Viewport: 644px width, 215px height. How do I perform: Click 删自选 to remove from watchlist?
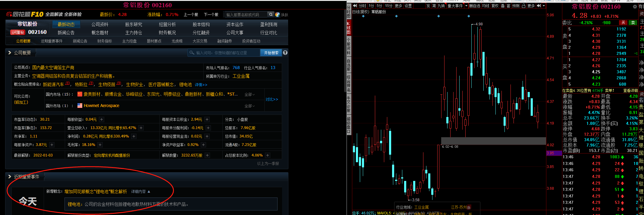point(475,6)
